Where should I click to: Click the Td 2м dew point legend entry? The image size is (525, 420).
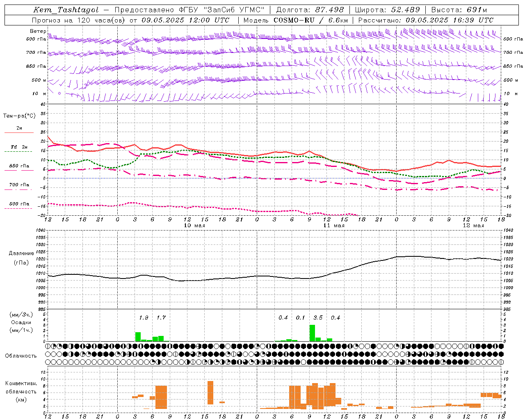(19, 147)
